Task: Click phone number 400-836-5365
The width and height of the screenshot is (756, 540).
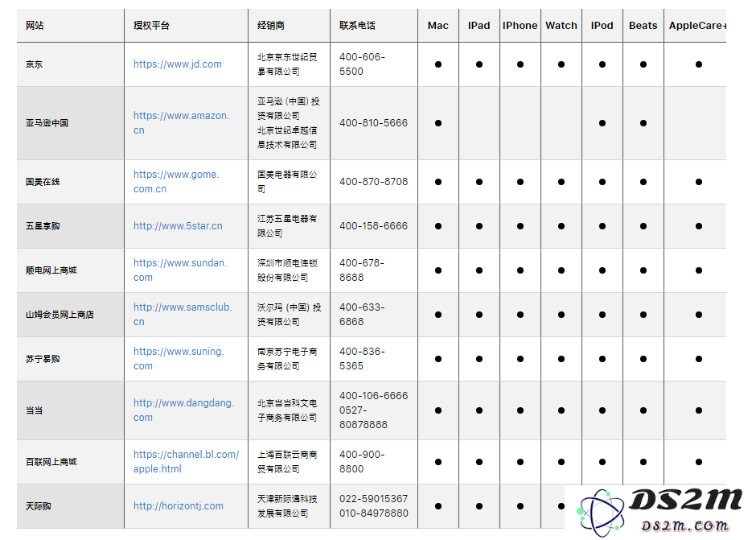Action: pos(362,359)
